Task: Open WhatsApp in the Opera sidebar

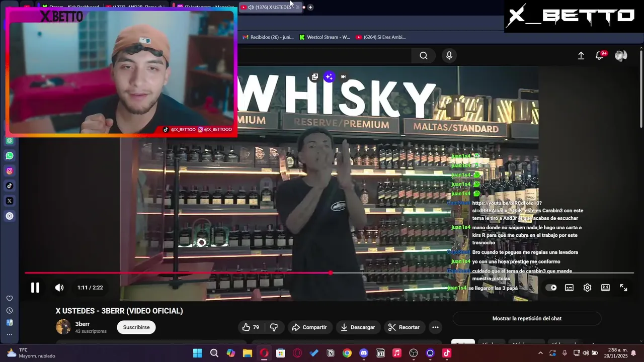Action: 10,156
